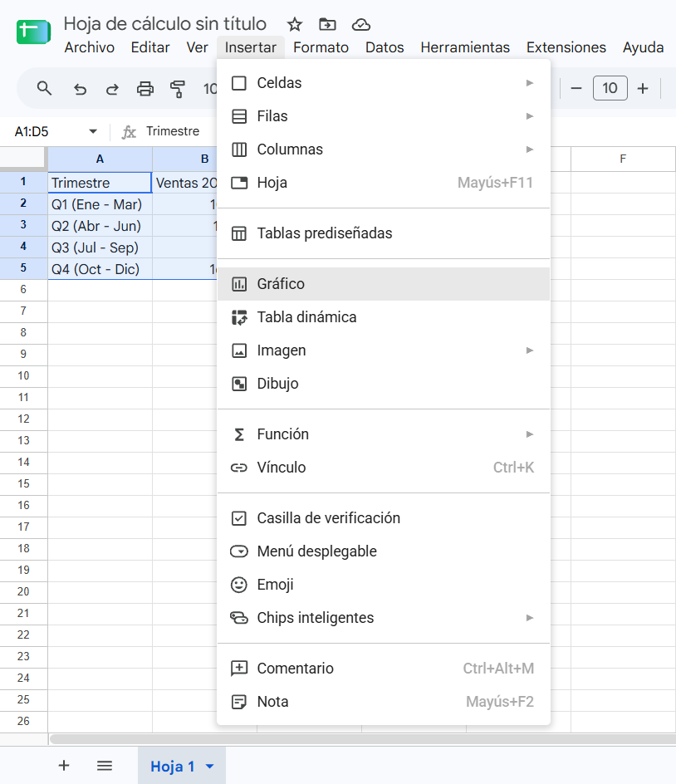Insert a Gráfico from the menu
This screenshot has height=784, width=676.
pyautogui.click(x=384, y=284)
